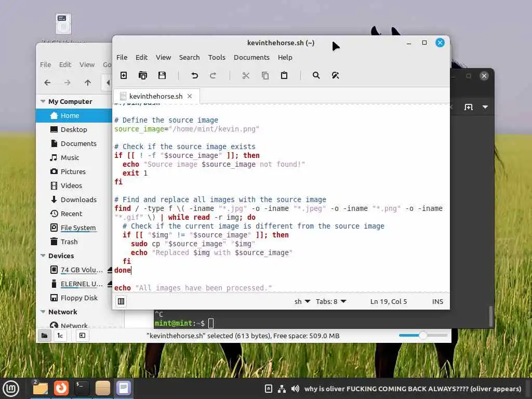This screenshot has width=532, height=399.
Task: Hide the file manager sidebar
Action: [83, 336]
